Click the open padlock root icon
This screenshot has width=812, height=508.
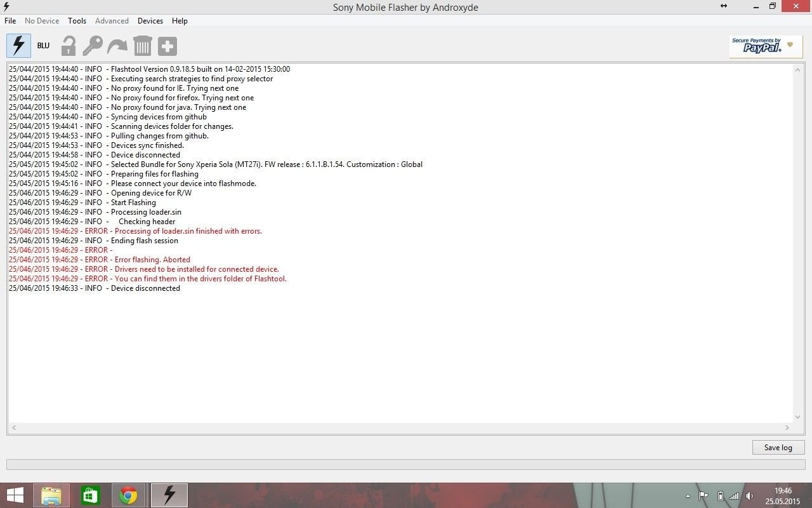(68, 46)
